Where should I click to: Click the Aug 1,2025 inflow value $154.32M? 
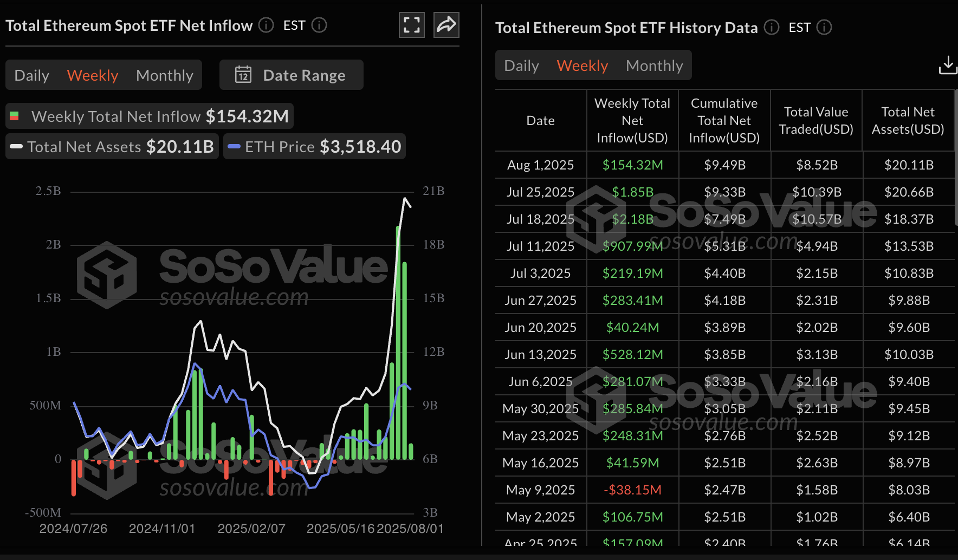click(x=632, y=165)
